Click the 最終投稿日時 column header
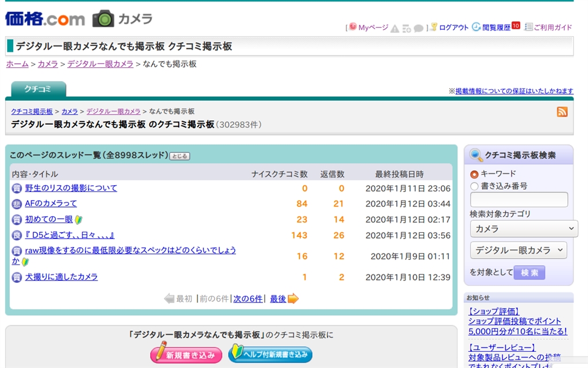 point(400,174)
